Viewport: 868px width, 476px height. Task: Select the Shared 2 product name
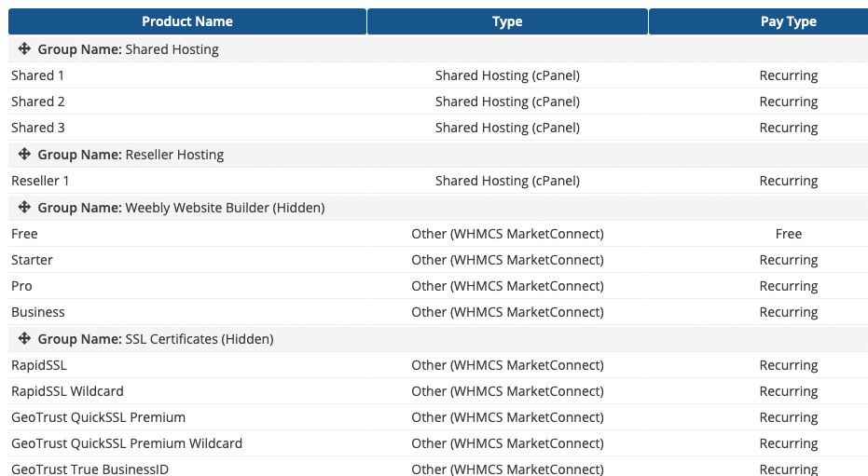[37, 102]
